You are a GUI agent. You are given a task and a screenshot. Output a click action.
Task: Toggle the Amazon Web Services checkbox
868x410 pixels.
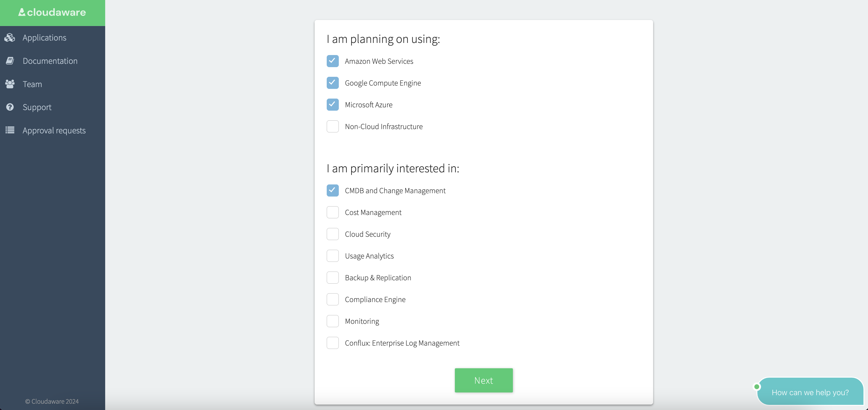[333, 61]
